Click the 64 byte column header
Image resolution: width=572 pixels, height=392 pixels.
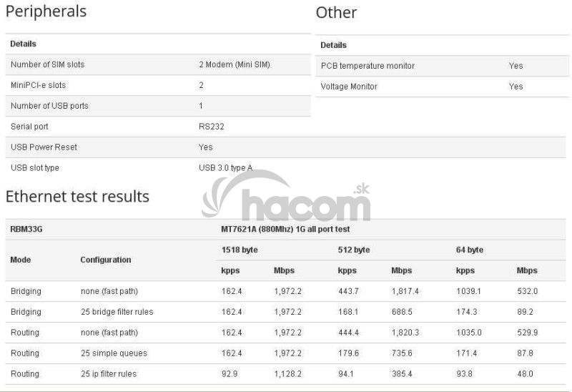[470, 250]
